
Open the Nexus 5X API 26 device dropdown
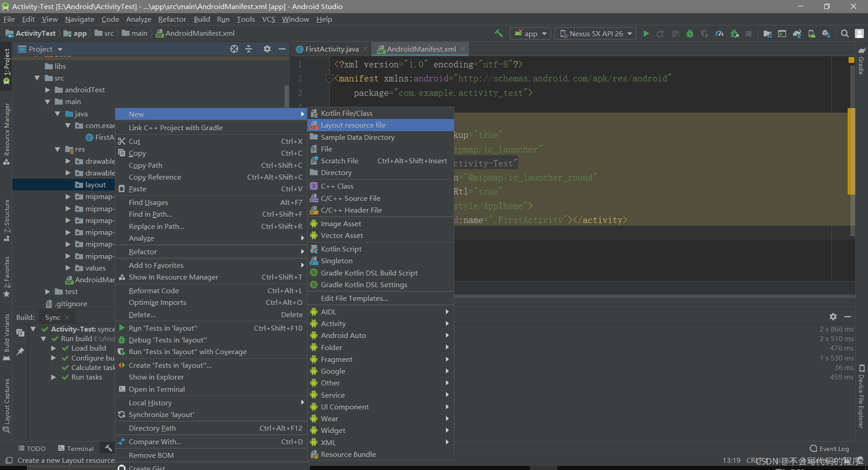click(x=595, y=33)
